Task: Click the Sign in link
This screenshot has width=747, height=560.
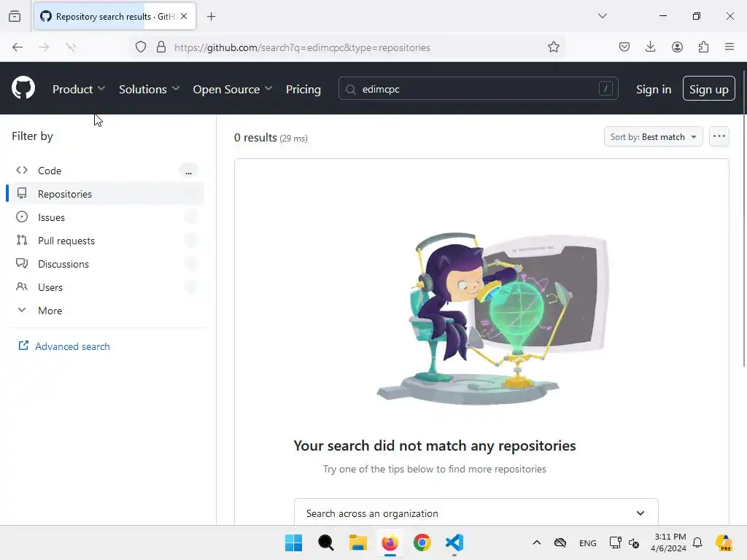Action: pos(653,89)
